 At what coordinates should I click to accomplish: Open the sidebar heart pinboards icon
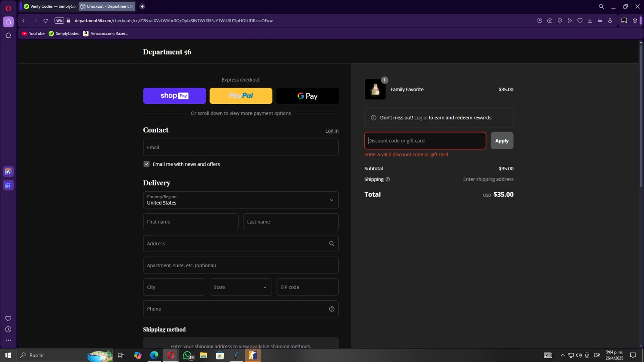point(8,319)
